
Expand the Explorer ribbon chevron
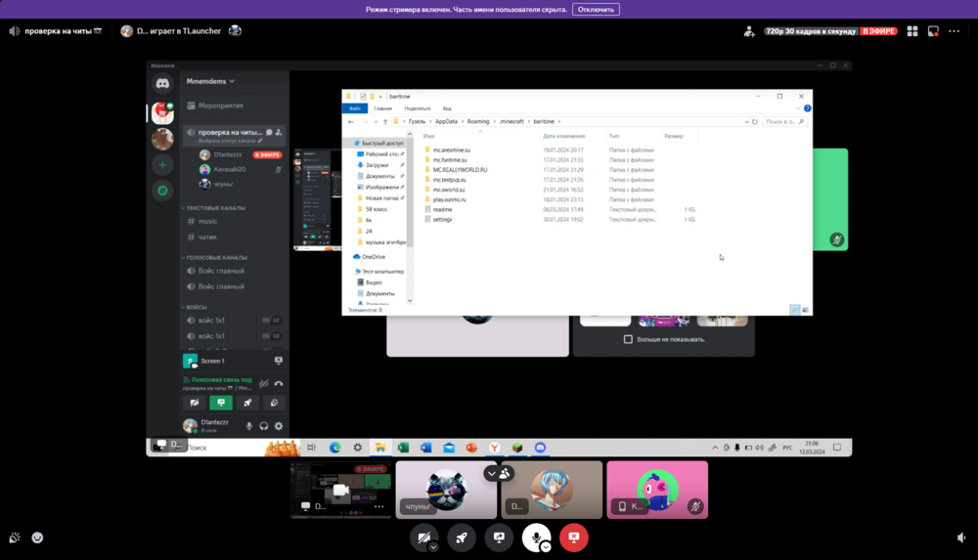[x=798, y=108]
